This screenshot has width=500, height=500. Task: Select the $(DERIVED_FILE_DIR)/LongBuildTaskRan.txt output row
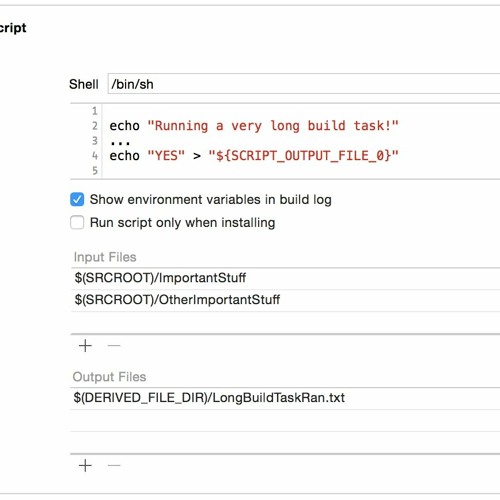point(285,398)
